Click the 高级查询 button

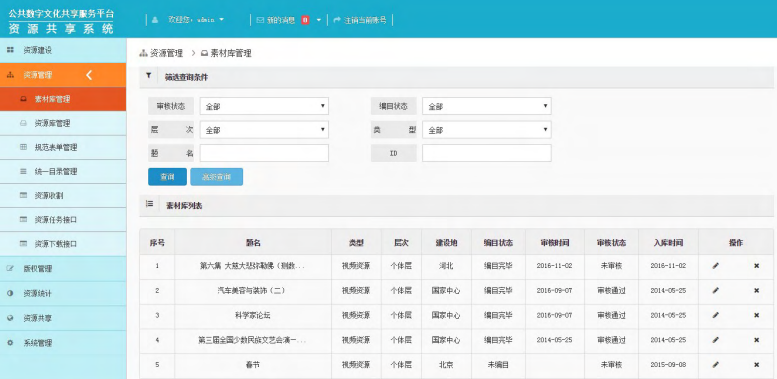(217, 177)
